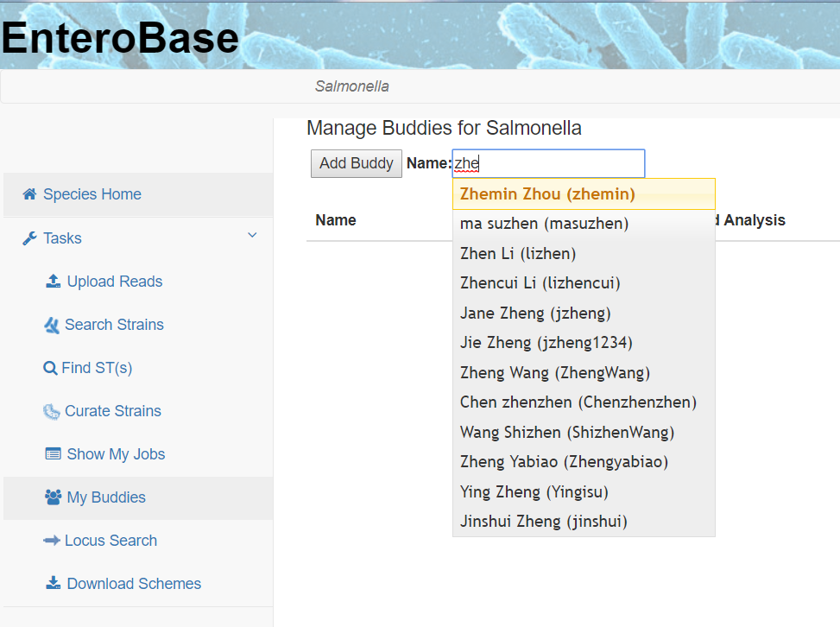Select Zheng Wang (ZhengWang) suggestion
Viewport: 840px width, 627px height.
(x=584, y=372)
